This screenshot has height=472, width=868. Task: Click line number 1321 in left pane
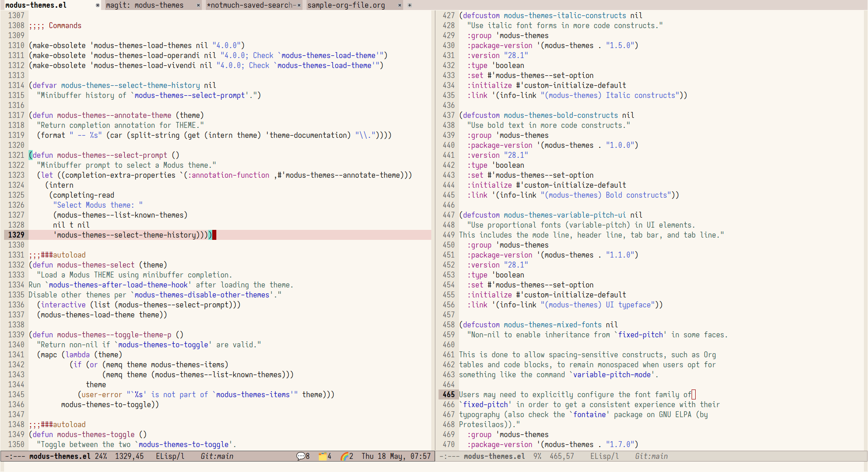point(16,155)
